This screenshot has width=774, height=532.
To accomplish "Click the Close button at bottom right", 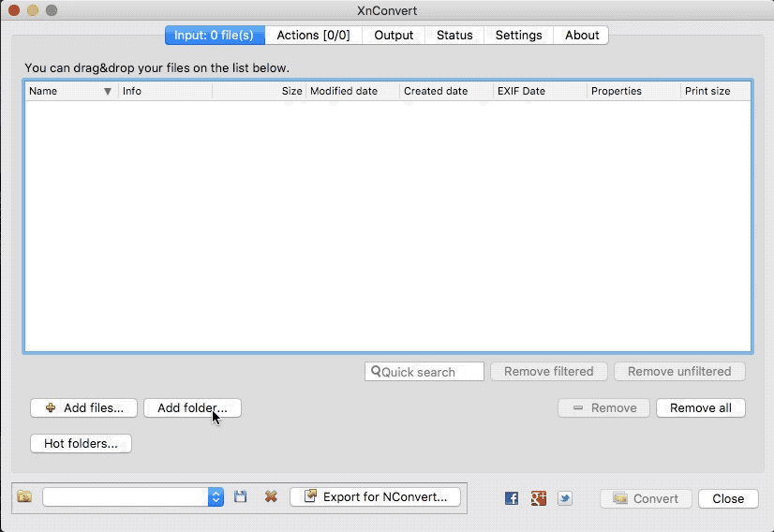I will click(x=728, y=499).
